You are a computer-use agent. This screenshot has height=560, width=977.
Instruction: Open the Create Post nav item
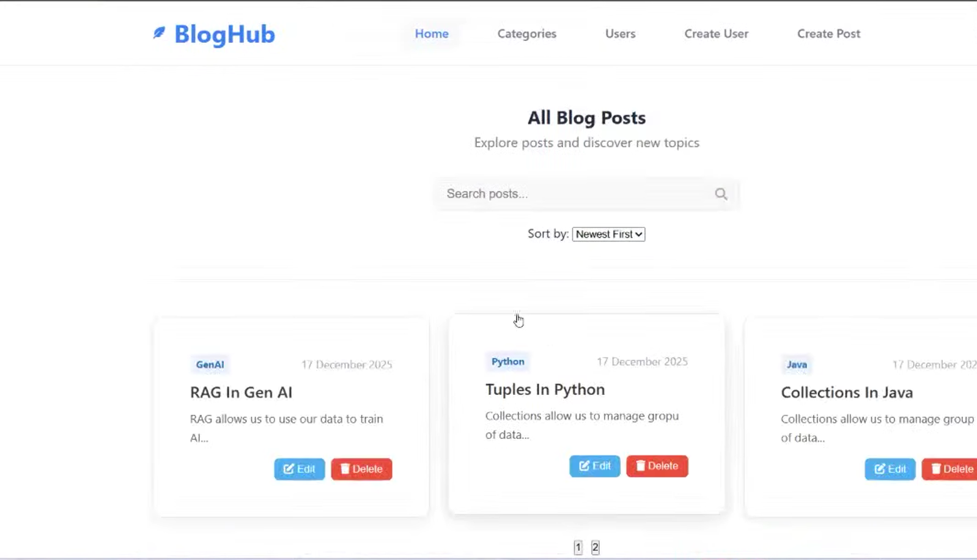(x=828, y=34)
